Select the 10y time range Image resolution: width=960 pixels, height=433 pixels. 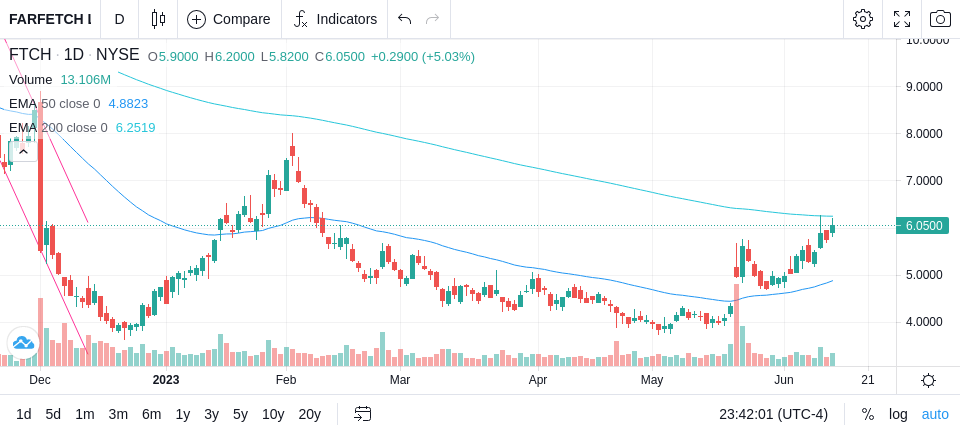[x=273, y=415]
